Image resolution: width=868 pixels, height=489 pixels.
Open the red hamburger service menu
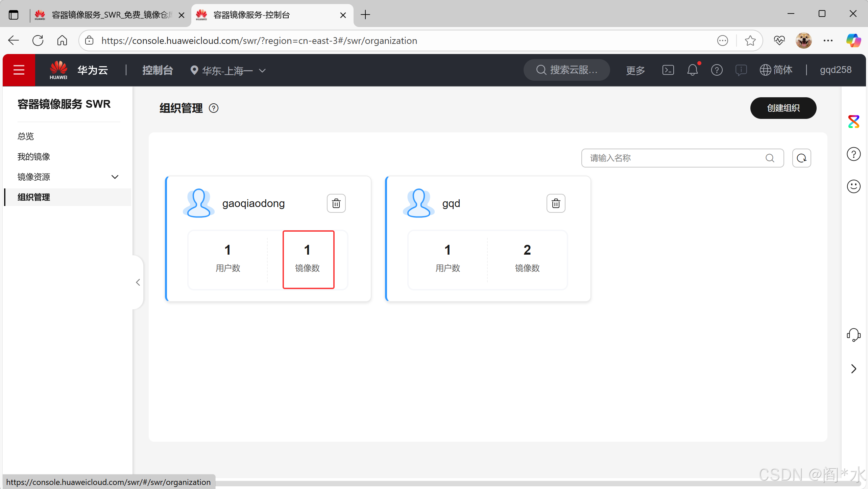(x=19, y=70)
